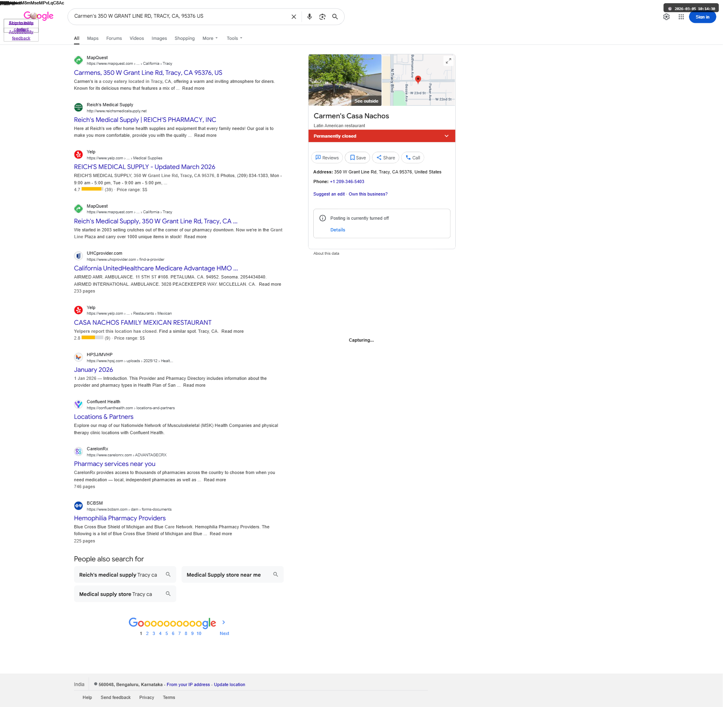This screenshot has width=728, height=707.
Task: Click HPSJ/MVHP favicon
Action: tap(78, 357)
